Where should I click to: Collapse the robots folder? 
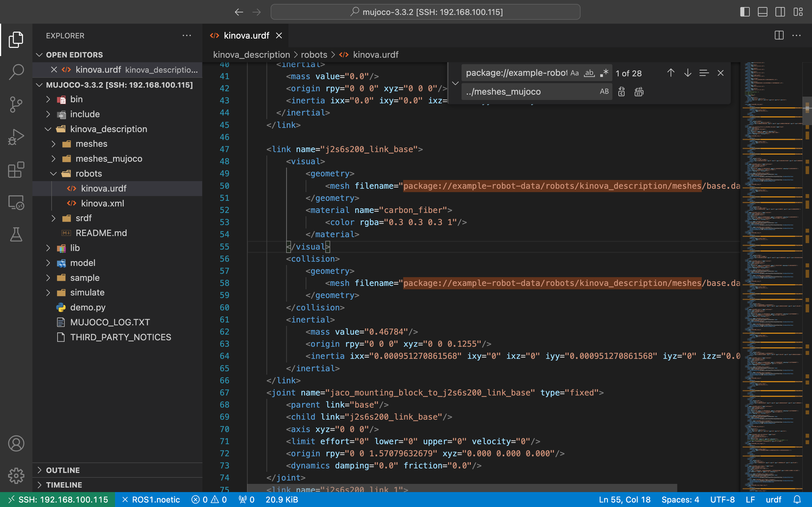[x=89, y=173]
